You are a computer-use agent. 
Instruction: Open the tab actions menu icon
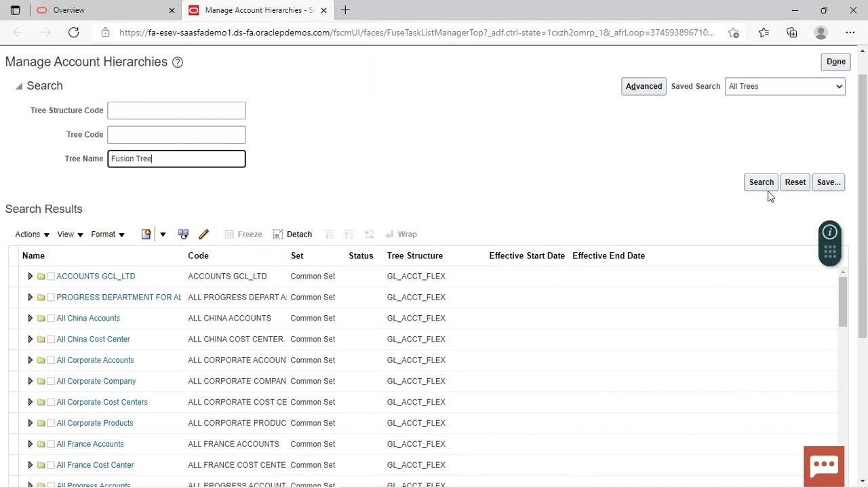15,10
